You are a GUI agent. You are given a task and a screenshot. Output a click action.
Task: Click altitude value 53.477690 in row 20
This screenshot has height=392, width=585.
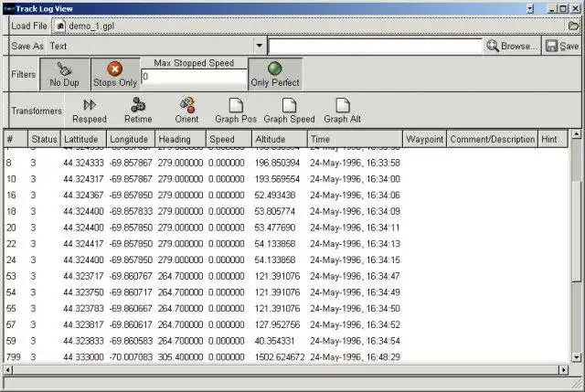pos(274,228)
